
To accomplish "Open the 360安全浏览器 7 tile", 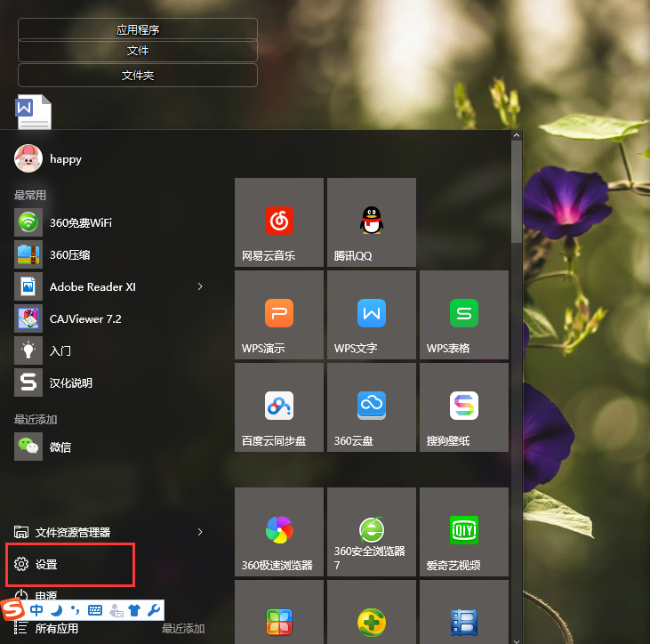I will pyautogui.click(x=372, y=532).
